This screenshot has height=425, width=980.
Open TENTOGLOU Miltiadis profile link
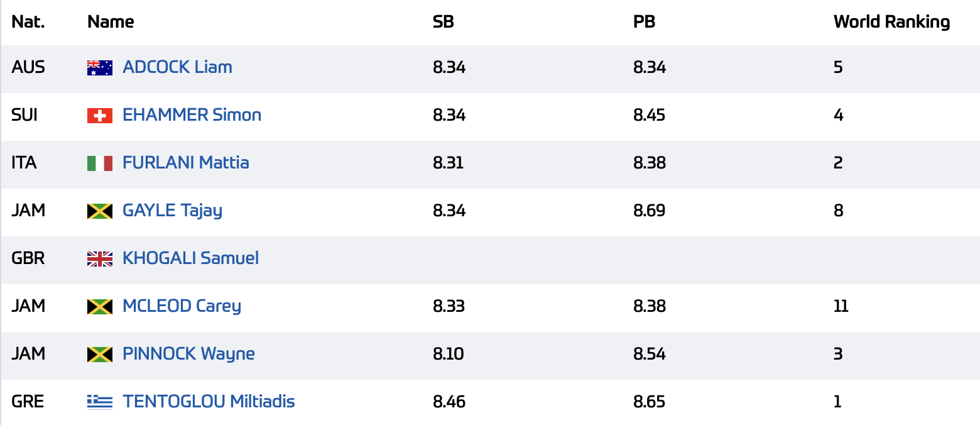[209, 402]
